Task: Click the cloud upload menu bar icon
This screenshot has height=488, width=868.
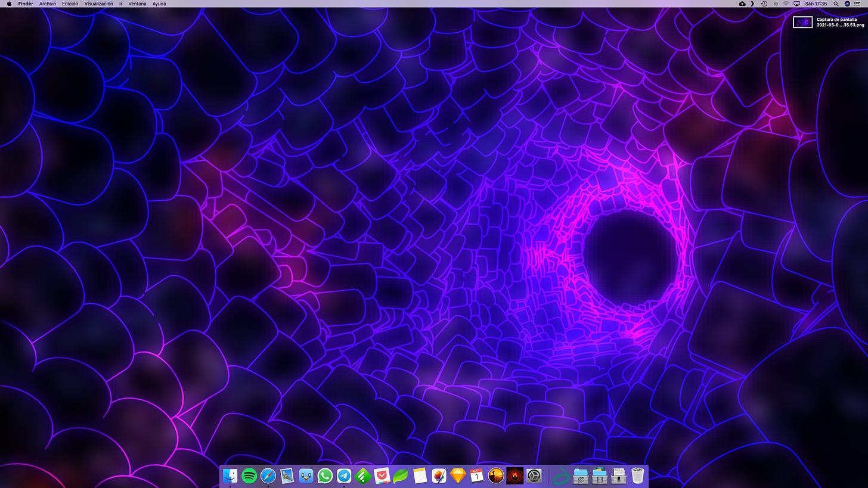Action: tap(742, 4)
